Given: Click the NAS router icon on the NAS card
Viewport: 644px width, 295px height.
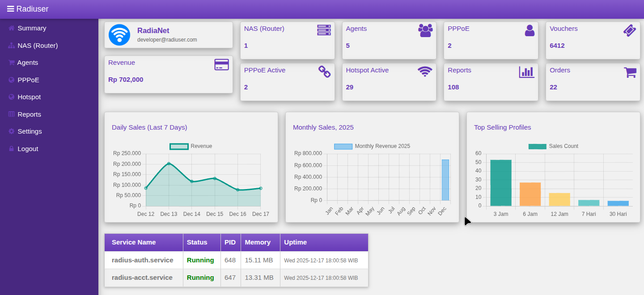Looking at the screenshot, I should pos(323,29).
